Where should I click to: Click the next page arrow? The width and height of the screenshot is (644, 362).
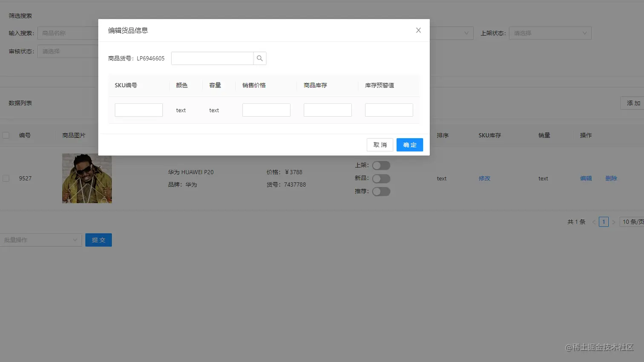point(614,222)
